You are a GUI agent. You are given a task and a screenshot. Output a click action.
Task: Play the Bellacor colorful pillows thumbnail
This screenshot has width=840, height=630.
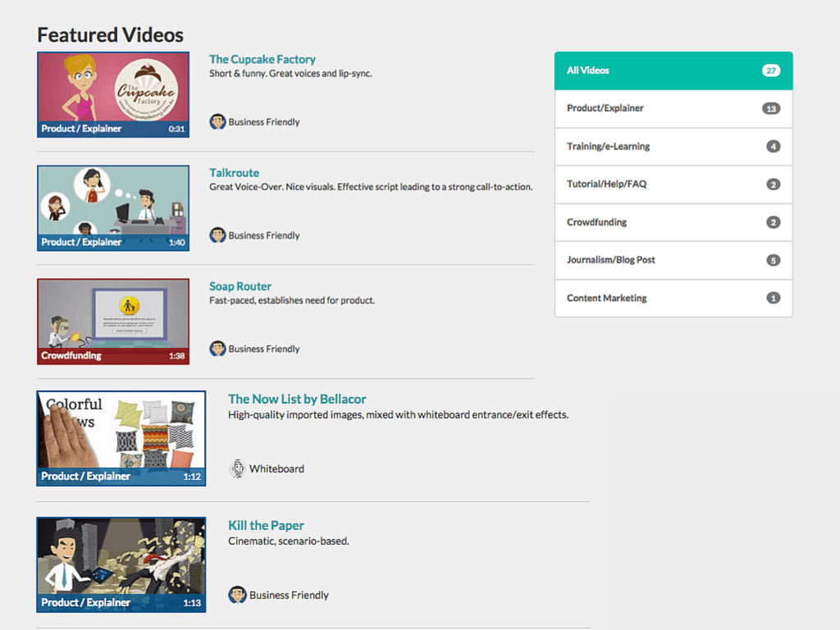click(x=121, y=438)
